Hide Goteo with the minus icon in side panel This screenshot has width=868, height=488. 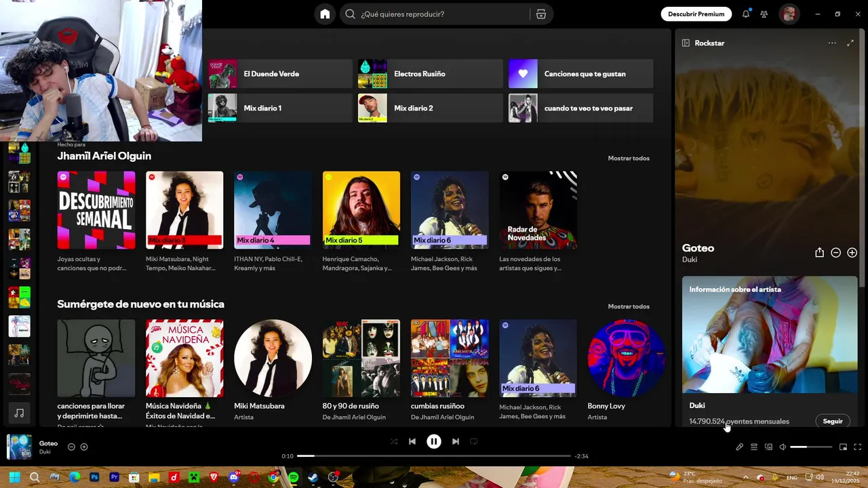835,253
